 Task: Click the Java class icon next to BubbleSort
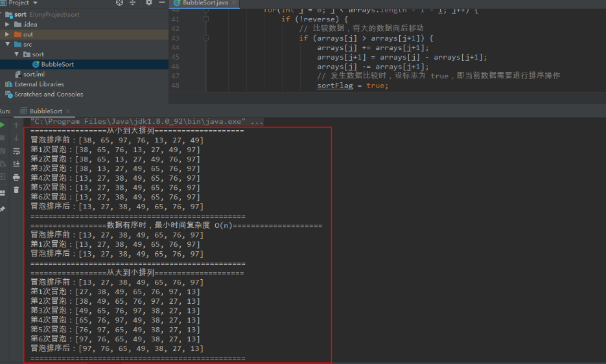(x=36, y=64)
